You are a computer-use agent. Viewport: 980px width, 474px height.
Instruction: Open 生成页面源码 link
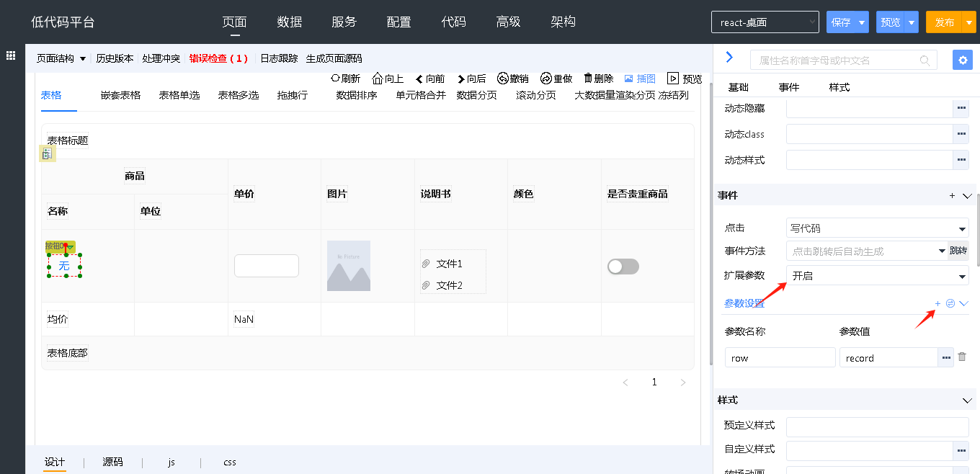[334, 58]
